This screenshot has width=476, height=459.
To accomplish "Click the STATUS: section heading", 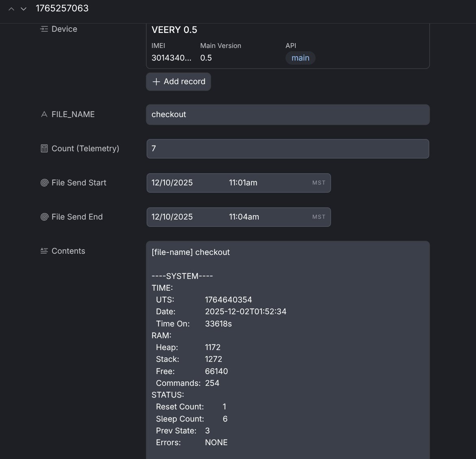I will 168,395.
